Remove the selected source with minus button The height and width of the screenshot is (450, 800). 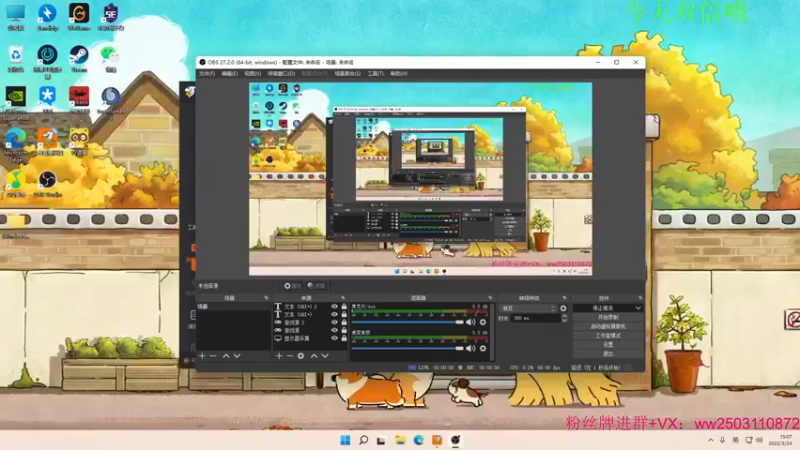[290, 356]
